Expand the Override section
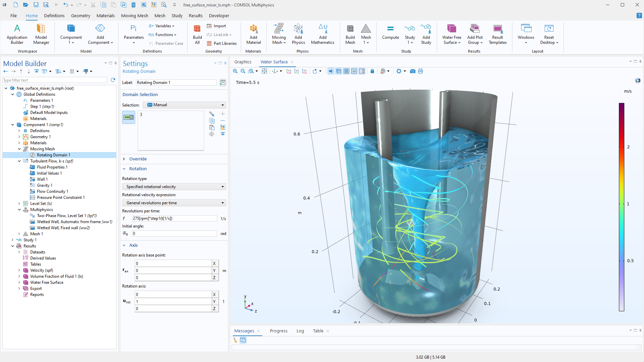 coord(138,159)
